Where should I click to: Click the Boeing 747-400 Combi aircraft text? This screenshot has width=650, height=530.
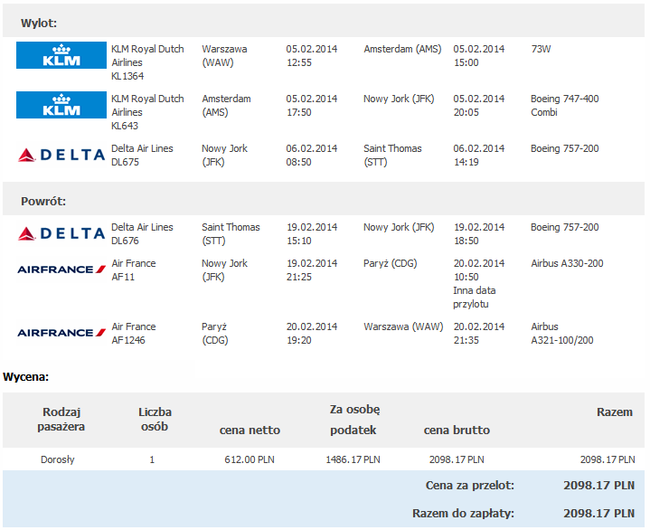pyautogui.click(x=566, y=105)
